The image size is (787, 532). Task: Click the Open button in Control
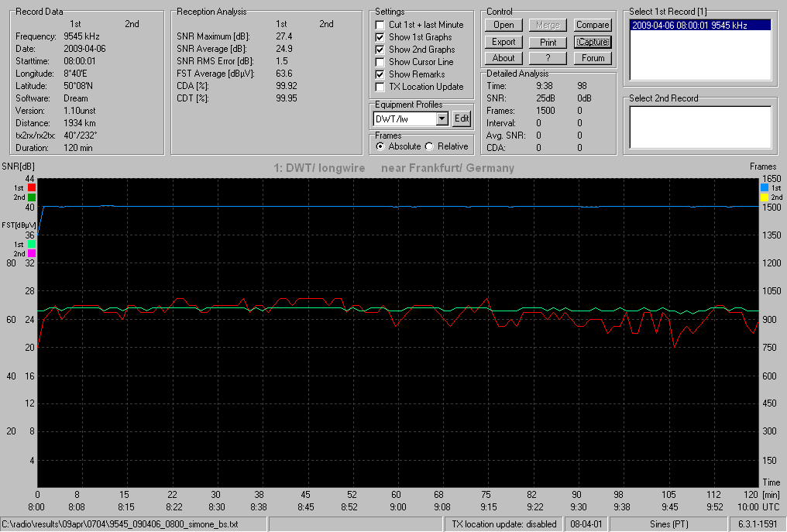click(503, 25)
